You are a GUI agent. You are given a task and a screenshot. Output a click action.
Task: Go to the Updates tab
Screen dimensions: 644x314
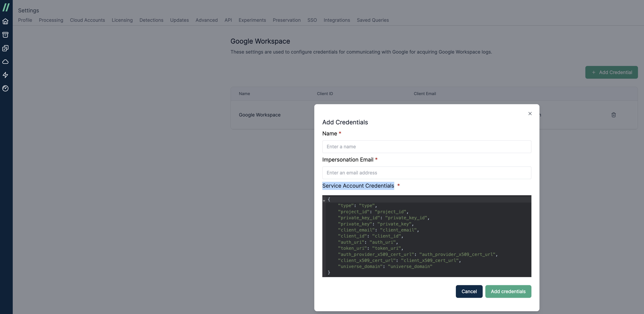click(x=179, y=20)
